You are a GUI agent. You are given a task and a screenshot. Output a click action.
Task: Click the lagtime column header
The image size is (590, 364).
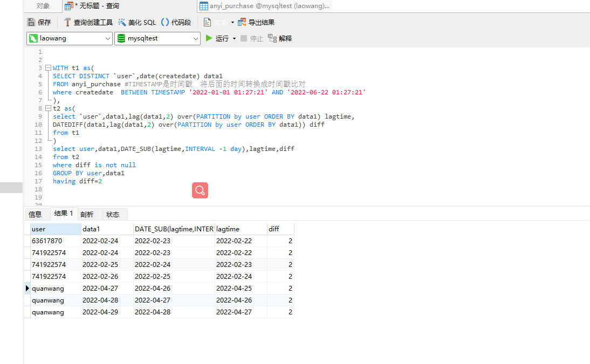[241, 229]
